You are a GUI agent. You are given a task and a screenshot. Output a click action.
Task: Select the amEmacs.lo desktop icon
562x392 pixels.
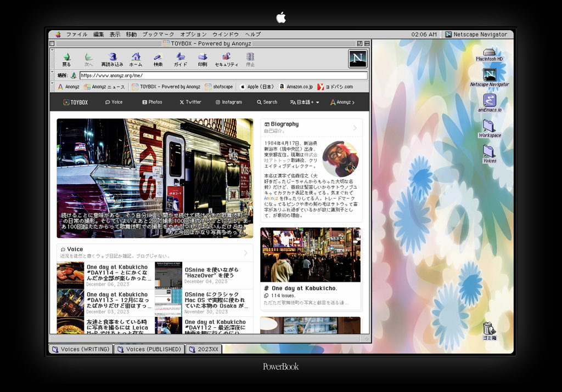coord(489,101)
